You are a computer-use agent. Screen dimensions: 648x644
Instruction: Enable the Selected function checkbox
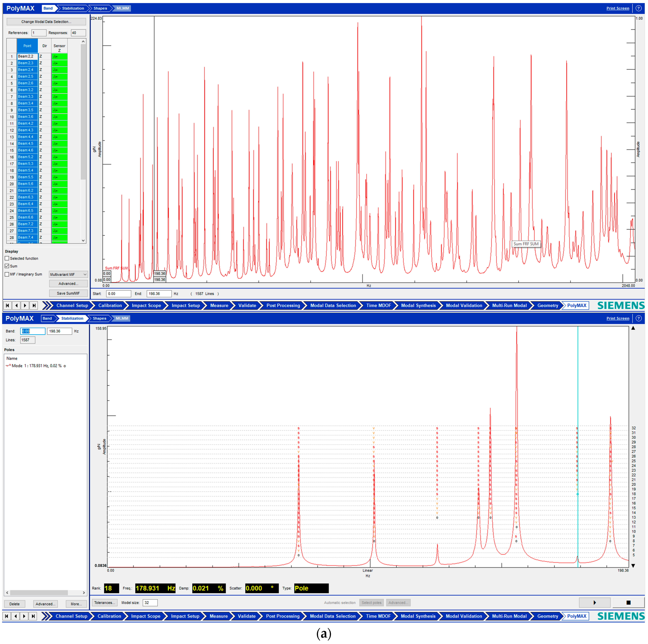click(7, 258)
